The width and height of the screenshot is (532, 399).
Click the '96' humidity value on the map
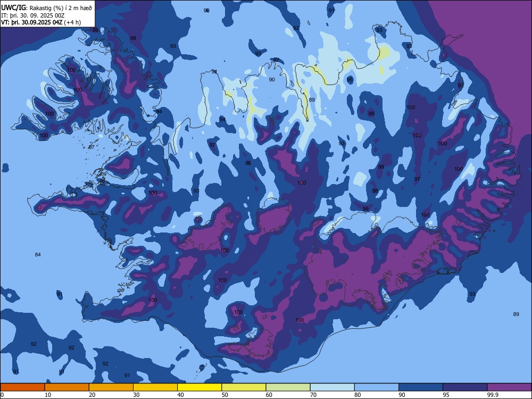point(248,163)
